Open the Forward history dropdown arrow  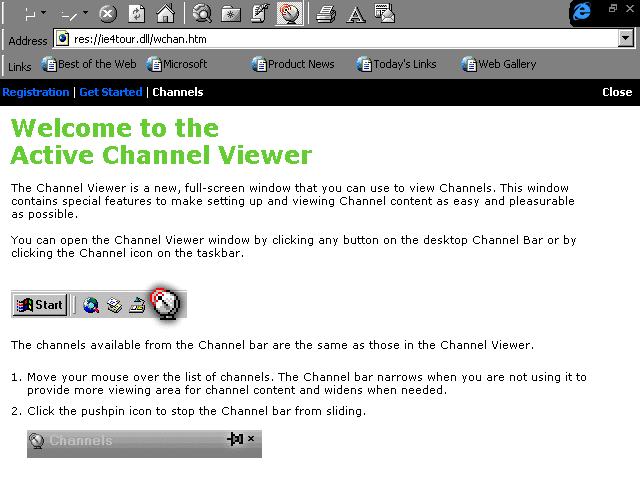tap(85, 13)
